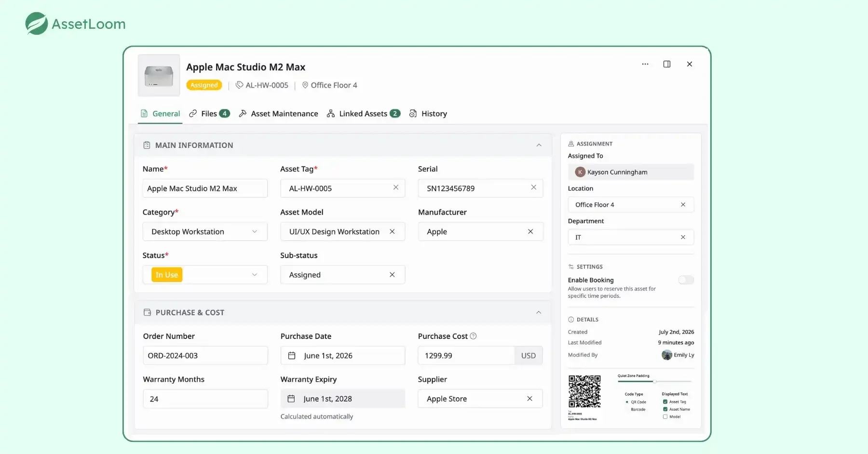Click the Assigned status badge in header
The image size is (868, 454).
click(x=204, y=85)
